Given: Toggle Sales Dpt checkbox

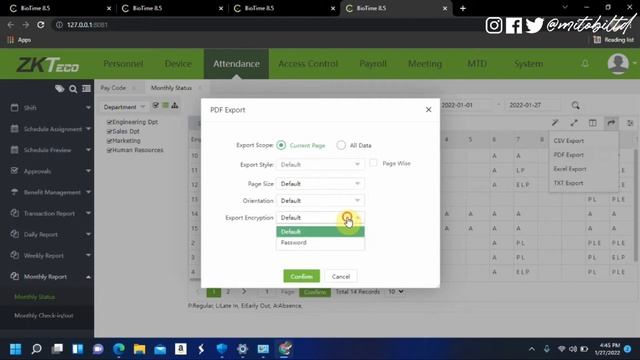Looking at the screenshot, I should 109,131.
